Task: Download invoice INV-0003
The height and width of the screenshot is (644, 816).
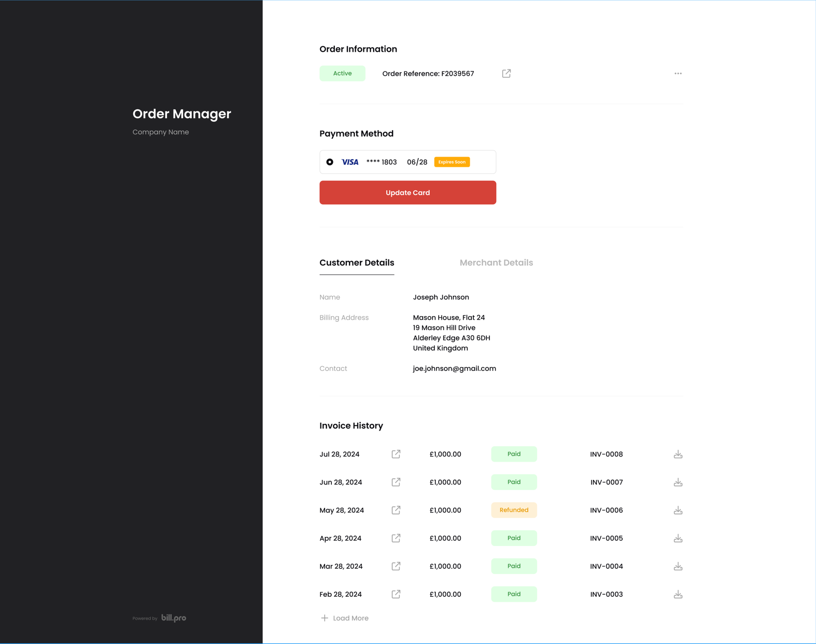Action: pos(678,594)
